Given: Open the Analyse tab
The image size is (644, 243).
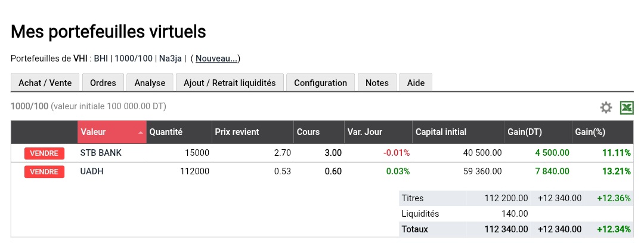Looking at the screenshot, I should pyautogui.click(x=150, y=83).
